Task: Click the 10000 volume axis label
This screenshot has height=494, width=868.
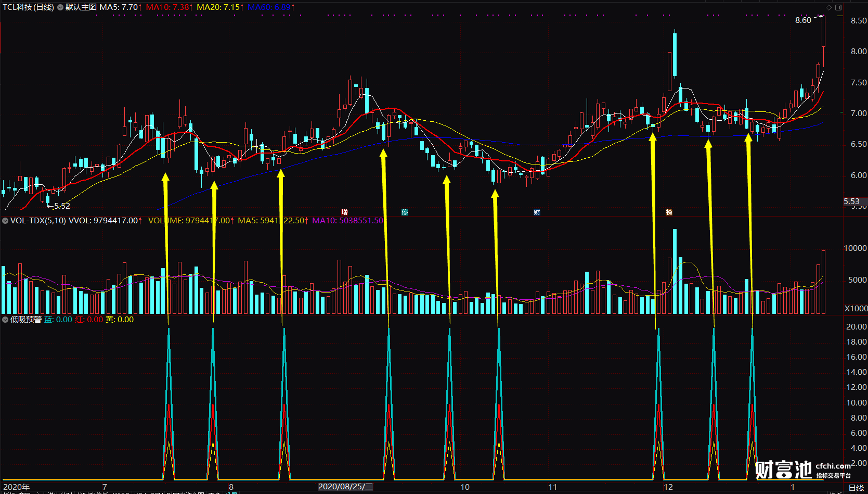Action: 855,248
